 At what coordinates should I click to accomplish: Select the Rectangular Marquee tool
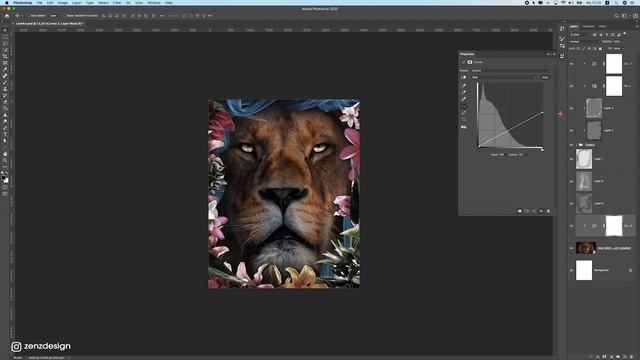pos(5,37)
